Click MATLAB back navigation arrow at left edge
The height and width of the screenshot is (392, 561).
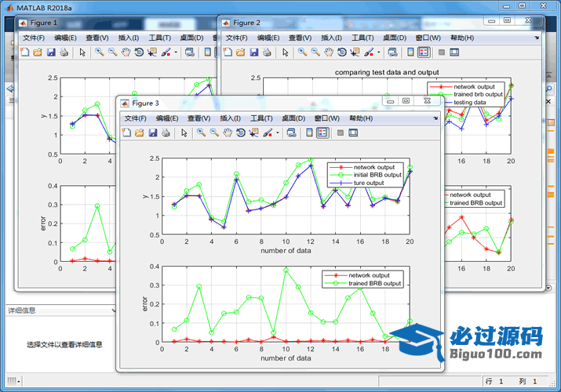[x=10, y=89]
